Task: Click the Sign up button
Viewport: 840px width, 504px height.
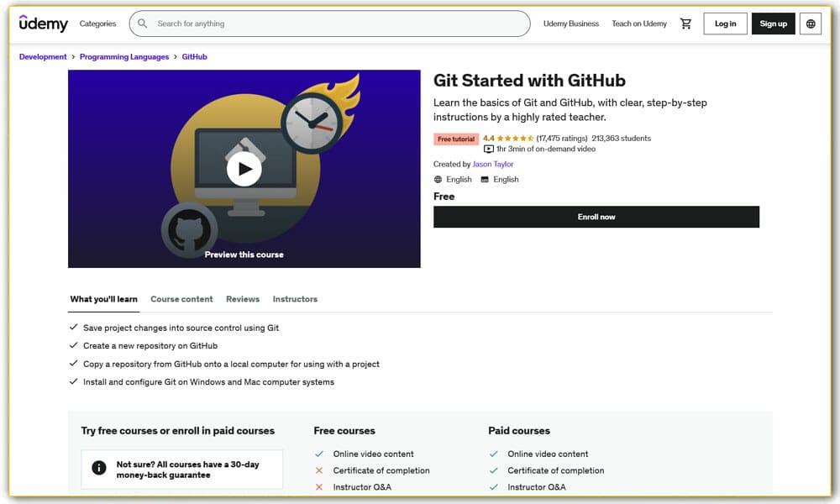Action: 773,24
